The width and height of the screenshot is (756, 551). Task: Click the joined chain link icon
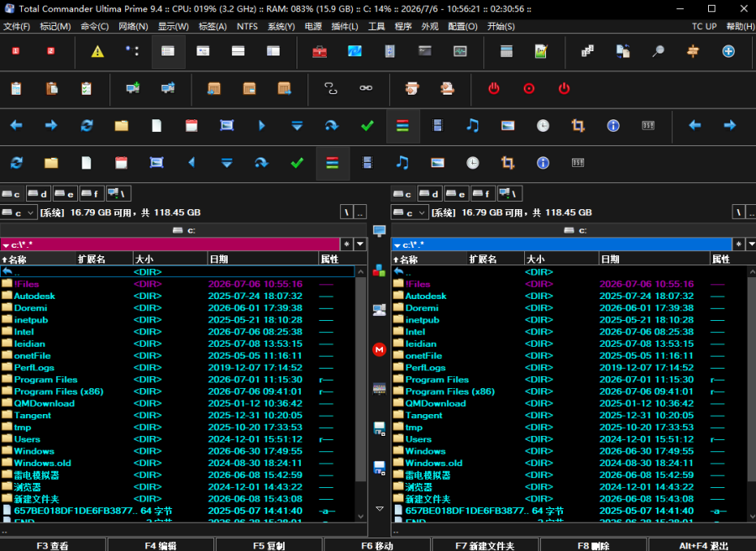click(366, 87)
